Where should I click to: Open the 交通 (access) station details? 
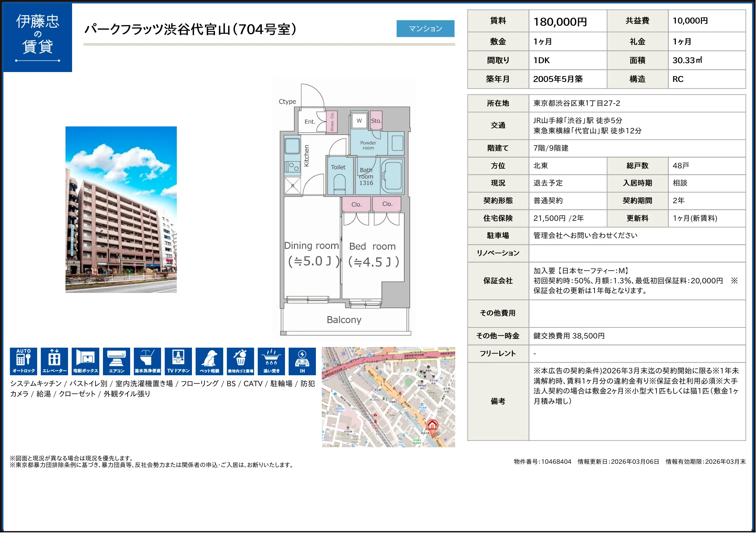pyautogui.click(x=498, y=125)
